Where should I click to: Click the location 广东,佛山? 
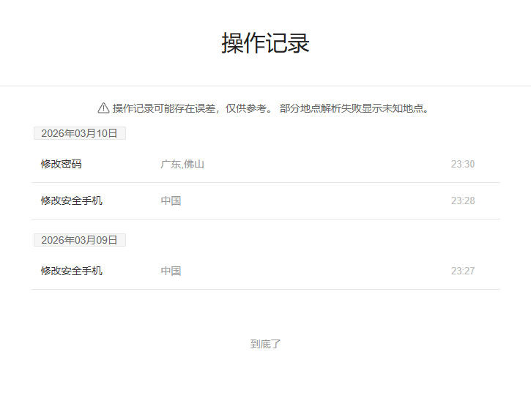182,164
